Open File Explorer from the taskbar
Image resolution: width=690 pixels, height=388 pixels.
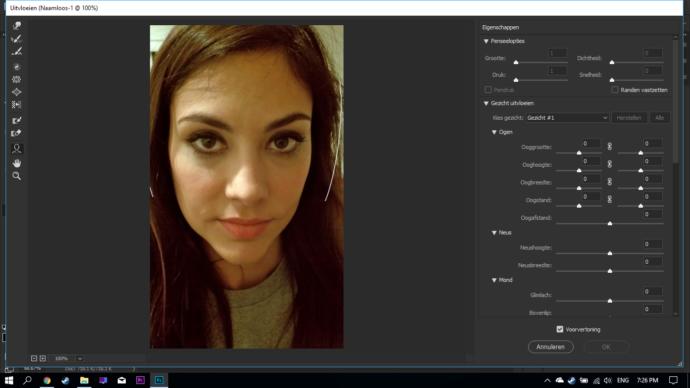pos(84,380)
